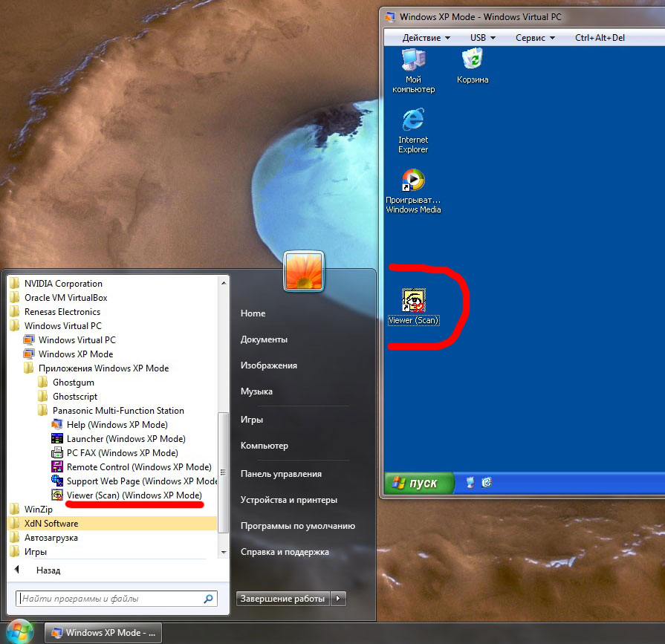This screenshot has width=665, height=644.
Task: Expand shutdown options arrow next to Завершение работы
Action: (x=339, y=599)
